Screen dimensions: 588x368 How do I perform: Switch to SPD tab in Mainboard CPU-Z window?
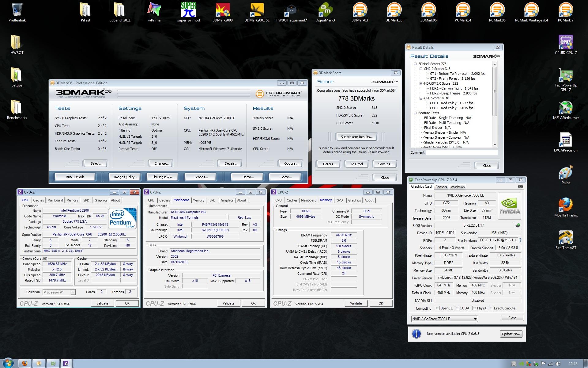(x=213, y=200)
